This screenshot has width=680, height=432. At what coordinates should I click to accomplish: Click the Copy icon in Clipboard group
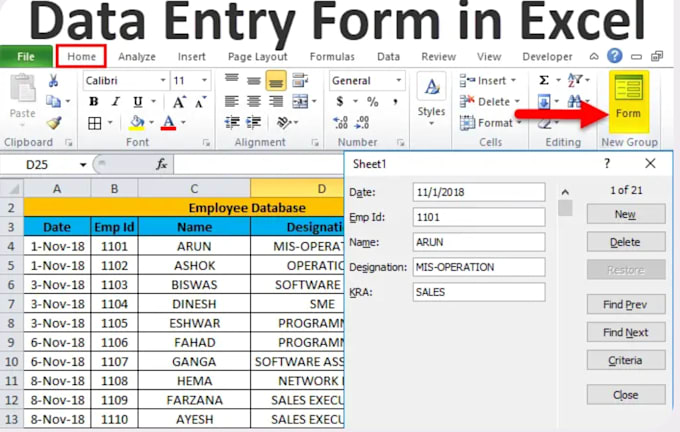[53, 101]
